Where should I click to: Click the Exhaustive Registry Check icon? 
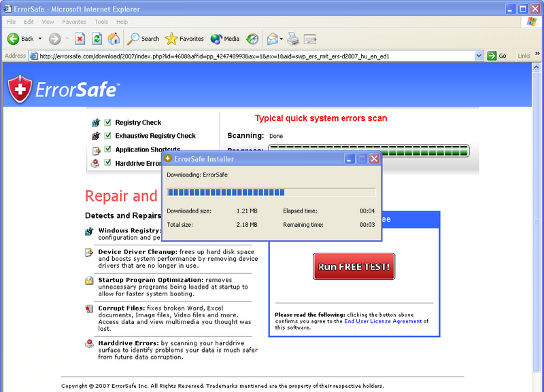[96, 135]
